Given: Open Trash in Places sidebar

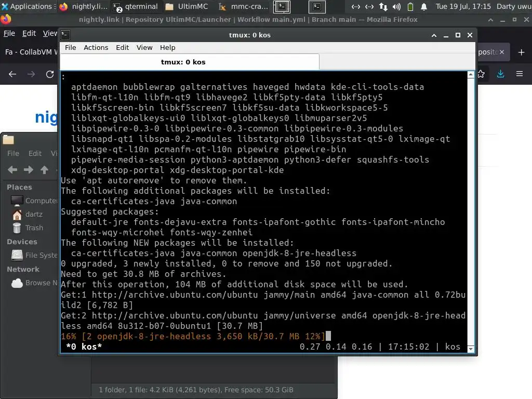Looking at the screenshot, I should click(28, 228).
